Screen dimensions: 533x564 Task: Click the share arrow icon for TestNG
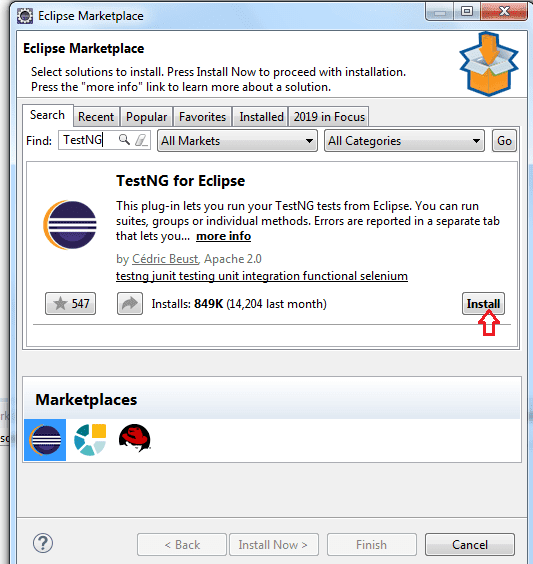[130, 304]
